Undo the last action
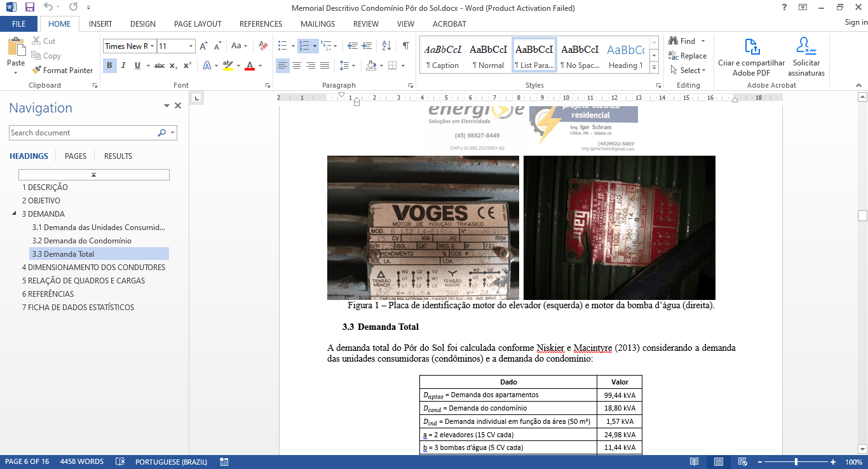This screenshot has height=469, width=868. [49, 8]
